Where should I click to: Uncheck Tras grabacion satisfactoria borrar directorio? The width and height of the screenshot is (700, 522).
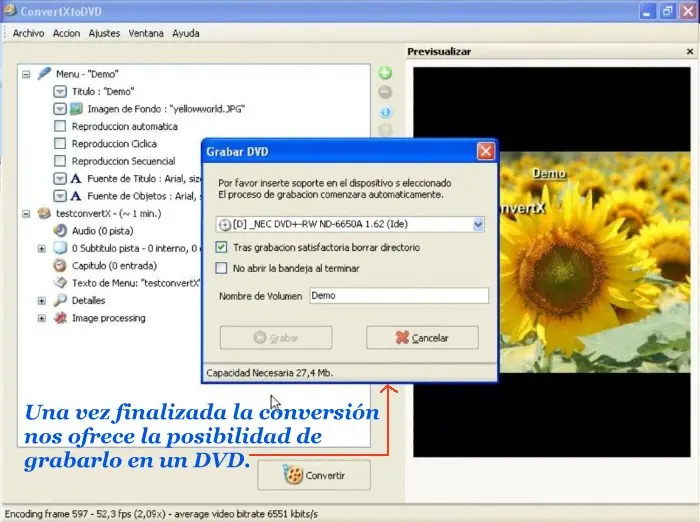[x=221, y=247]
